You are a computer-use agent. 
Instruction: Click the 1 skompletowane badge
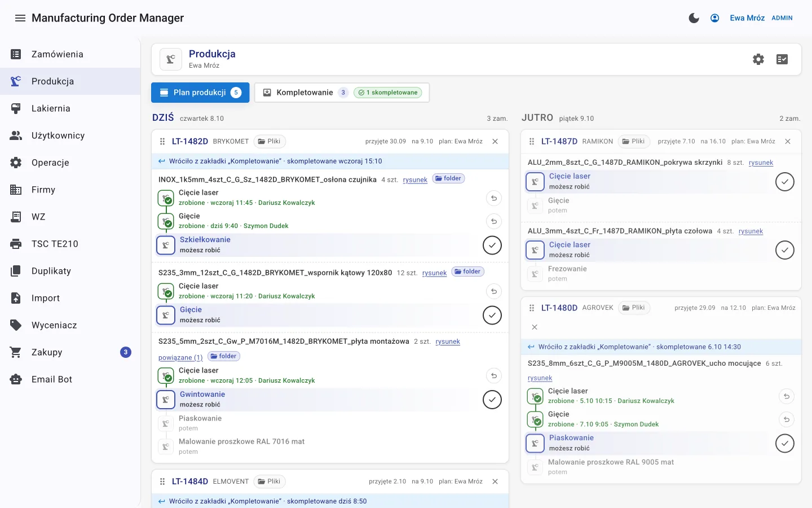point(388,93)
